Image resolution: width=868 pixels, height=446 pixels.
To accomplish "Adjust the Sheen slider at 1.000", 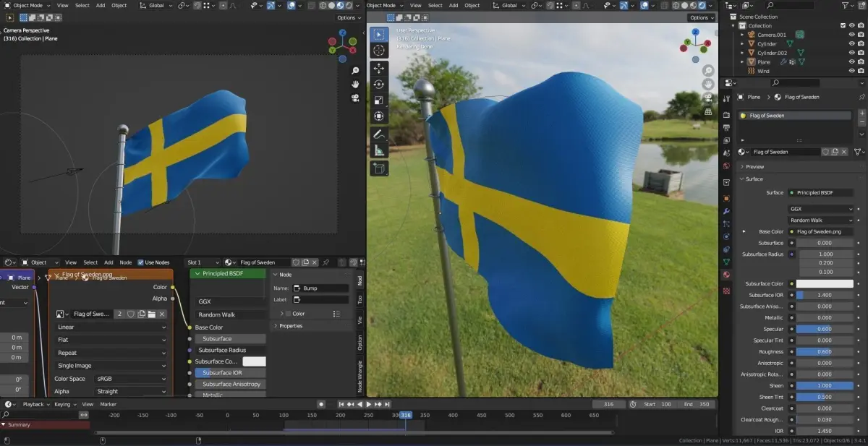I will click(x=825, y=386).
